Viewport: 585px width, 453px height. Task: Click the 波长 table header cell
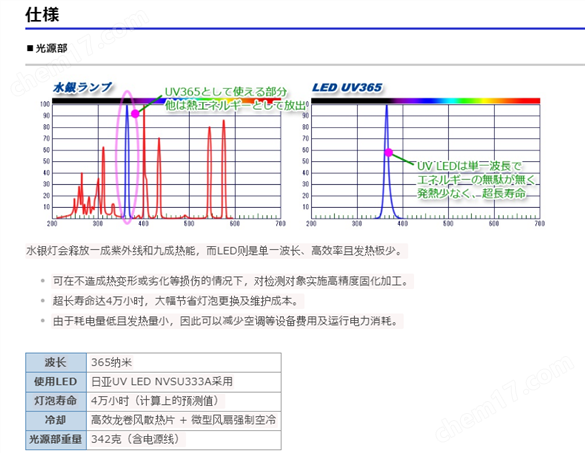(56, 362)
